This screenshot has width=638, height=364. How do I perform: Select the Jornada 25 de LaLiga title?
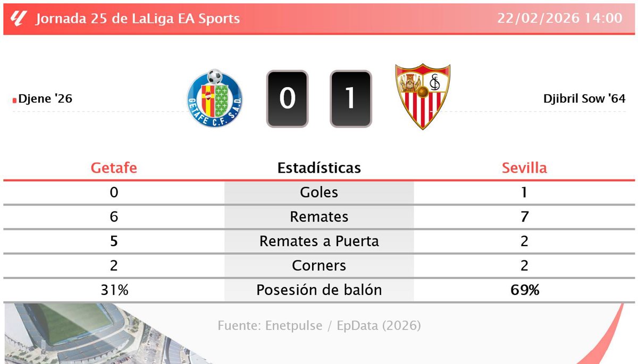click(x=138, y=19)
